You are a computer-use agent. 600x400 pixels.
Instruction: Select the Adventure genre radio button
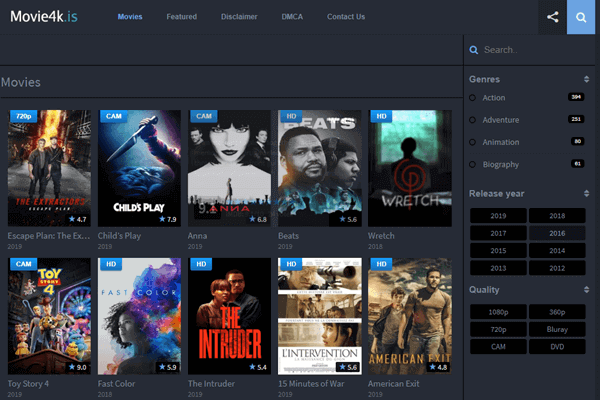(473, 120)
